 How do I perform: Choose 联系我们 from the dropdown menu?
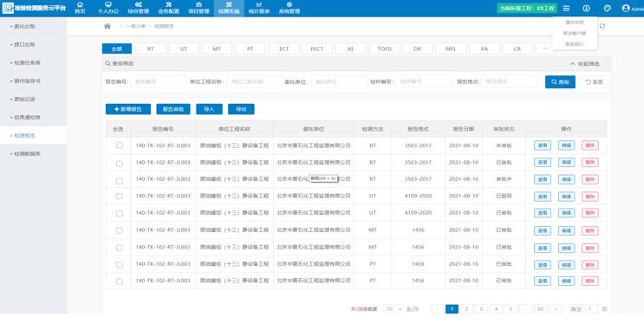[x=574, y=44]
